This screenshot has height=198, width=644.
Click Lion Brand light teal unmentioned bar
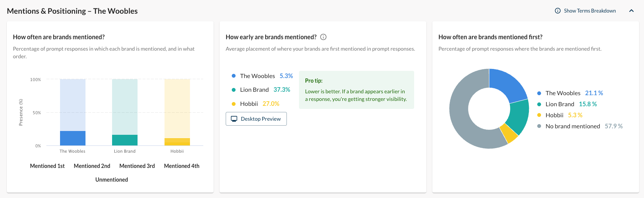pos(125,107)
